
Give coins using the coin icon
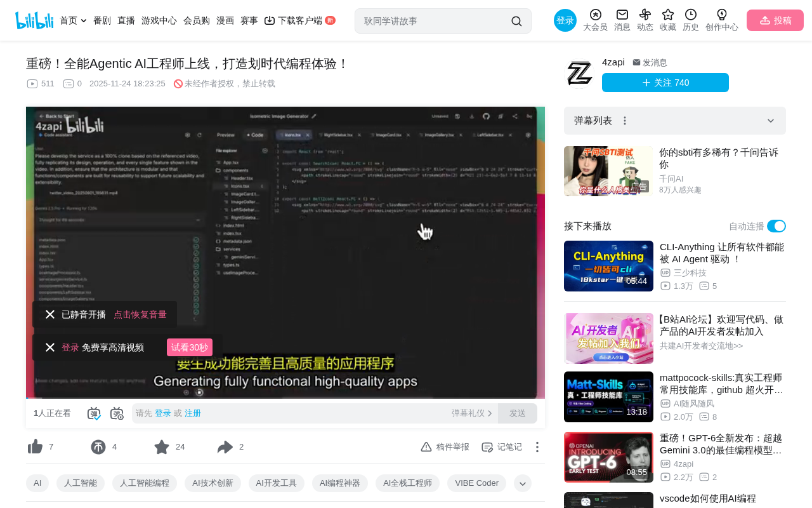point(98,447)
